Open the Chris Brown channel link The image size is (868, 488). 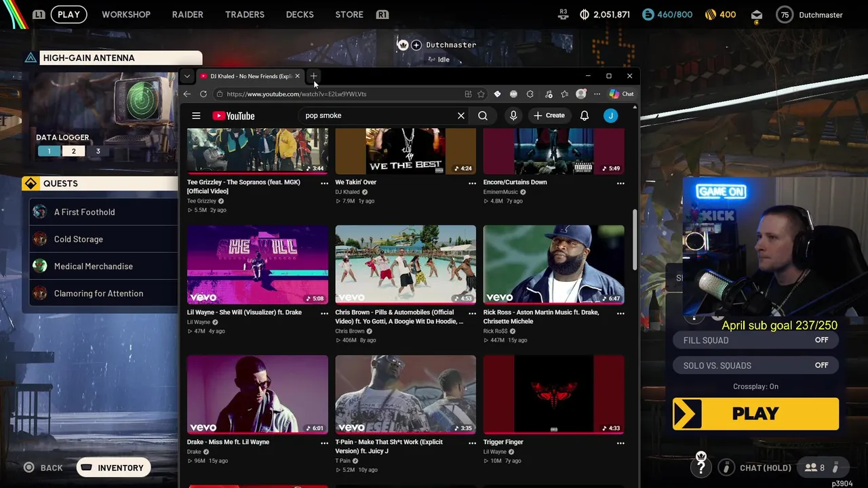[x=350, y=331]
